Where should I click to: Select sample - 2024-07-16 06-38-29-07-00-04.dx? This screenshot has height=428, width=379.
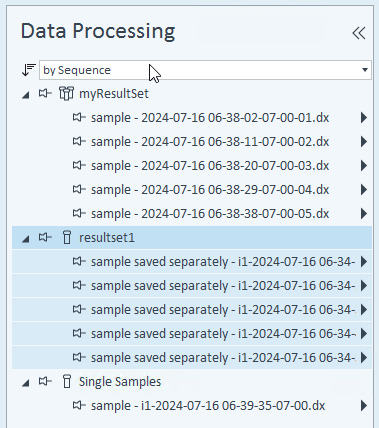tap(210, 190)
